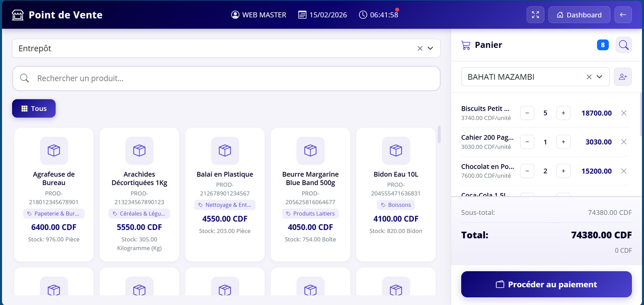Click the Papeterie & Bur... category tag

click(x=54, y=214)
